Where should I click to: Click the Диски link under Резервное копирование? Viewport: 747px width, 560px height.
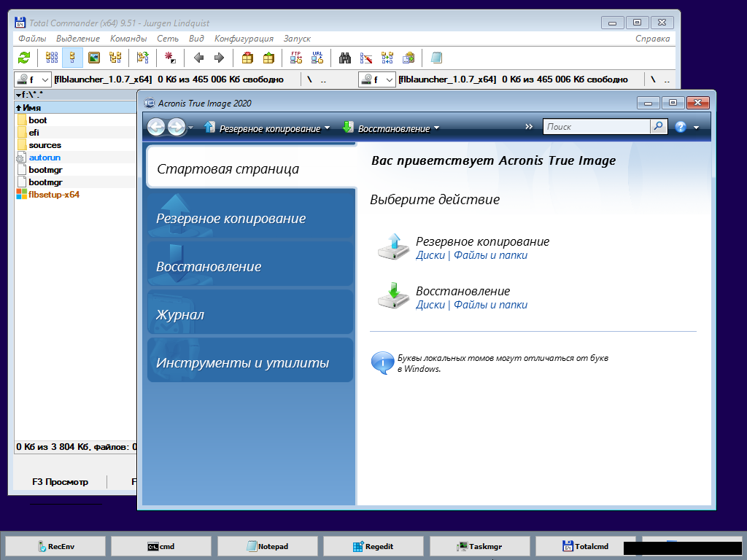click(430, 255)
